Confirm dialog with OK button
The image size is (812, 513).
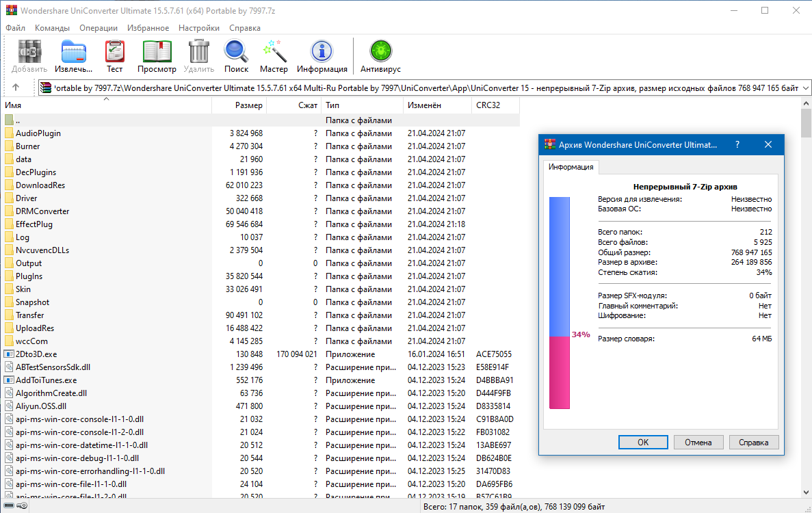point(642,442)
